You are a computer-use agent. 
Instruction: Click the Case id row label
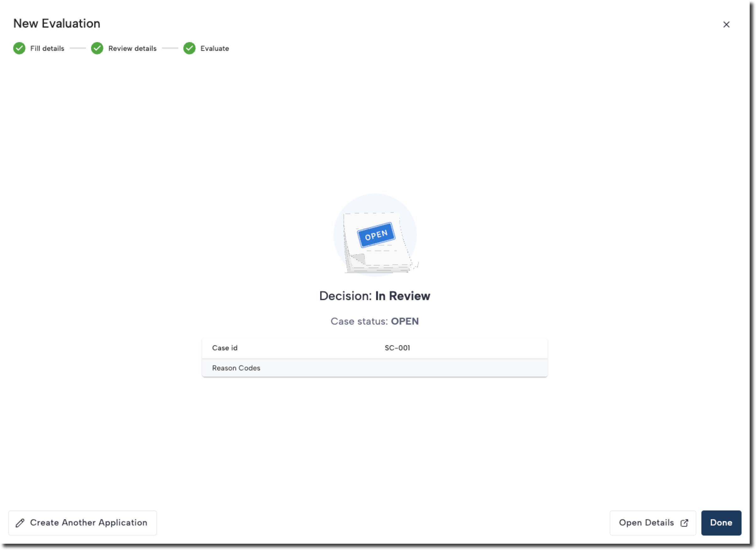pyautogui.click(x=225, y=348)
